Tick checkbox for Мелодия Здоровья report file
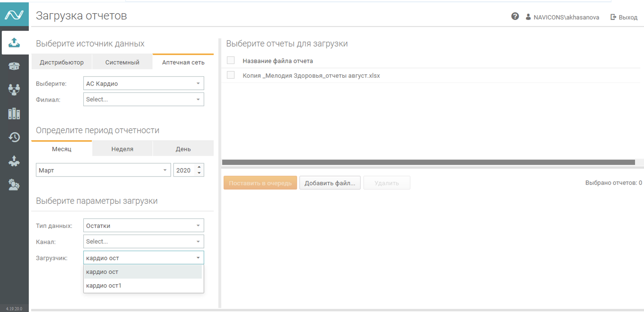Viewport: 644px width, 312px height. point(231,75)
